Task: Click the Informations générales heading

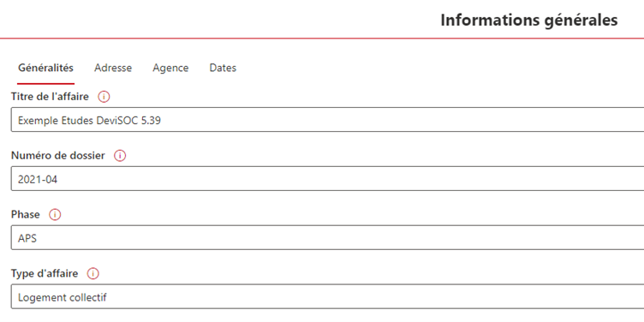Action: tap(529, 21)
